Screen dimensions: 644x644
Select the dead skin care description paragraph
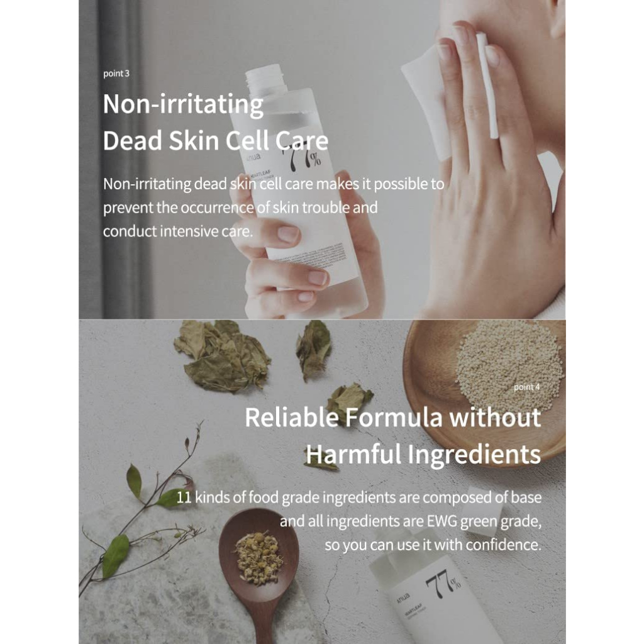click(274, 208)
